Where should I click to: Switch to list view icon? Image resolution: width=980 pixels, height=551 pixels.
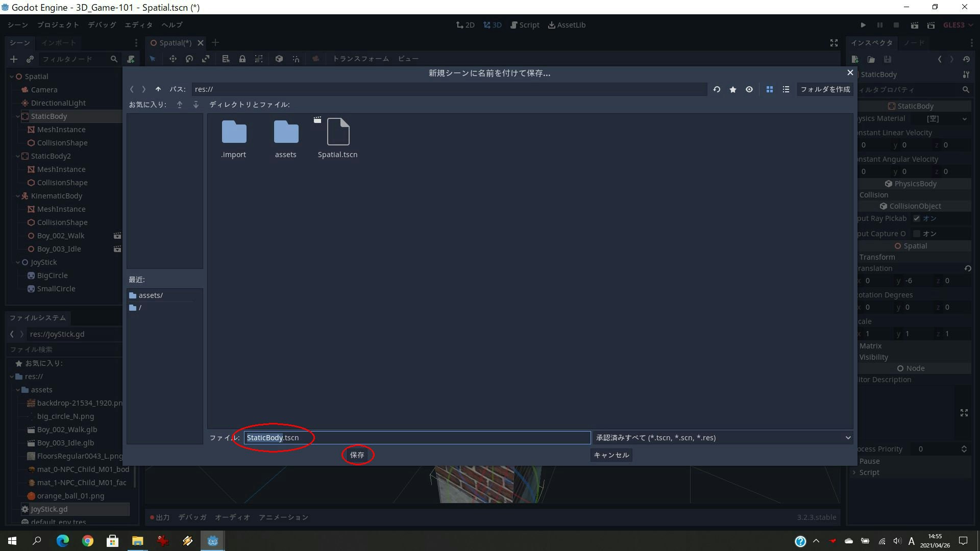(786, 89)
